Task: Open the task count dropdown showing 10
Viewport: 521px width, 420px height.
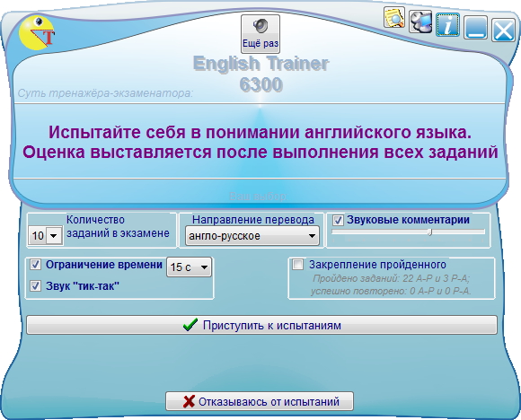Action: pos(46,236)
